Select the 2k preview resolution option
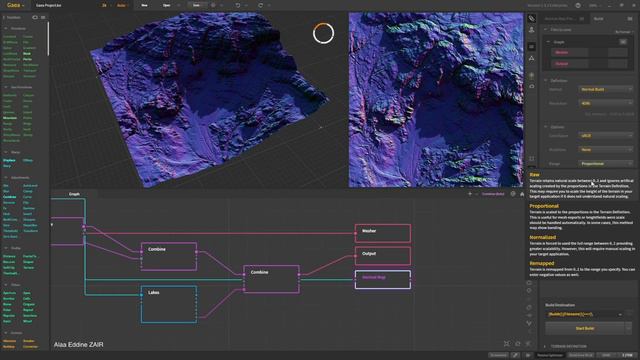Viewport: 640px width, 360px height. pos(104,5)
